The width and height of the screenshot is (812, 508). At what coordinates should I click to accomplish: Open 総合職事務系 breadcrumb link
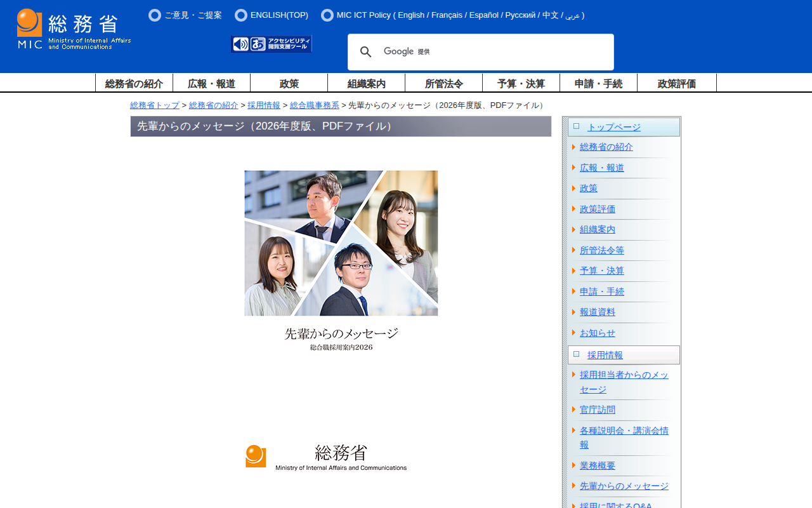point(314,105)
